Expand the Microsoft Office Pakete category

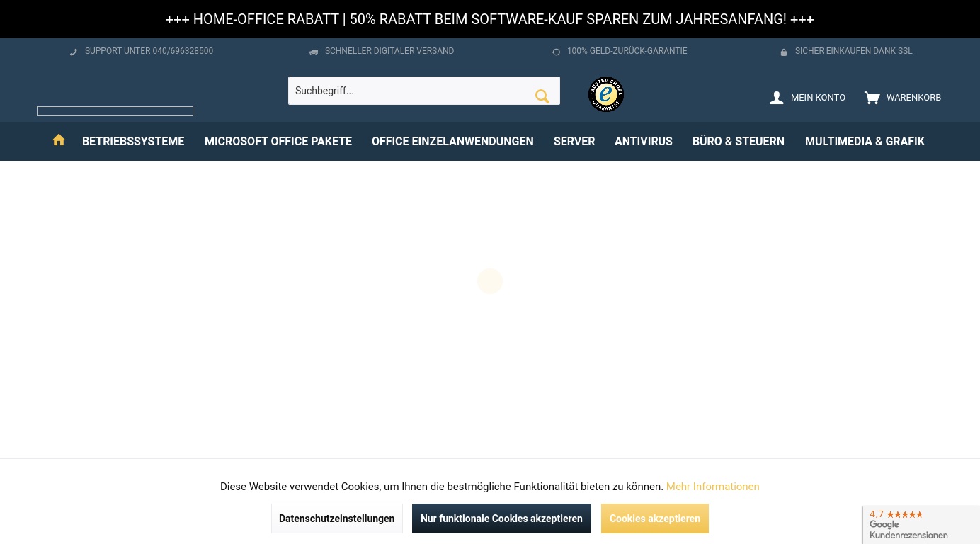278,142
